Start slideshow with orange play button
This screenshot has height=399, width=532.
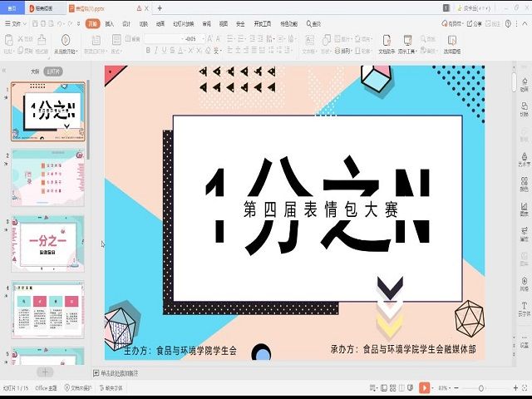point(424,387)
